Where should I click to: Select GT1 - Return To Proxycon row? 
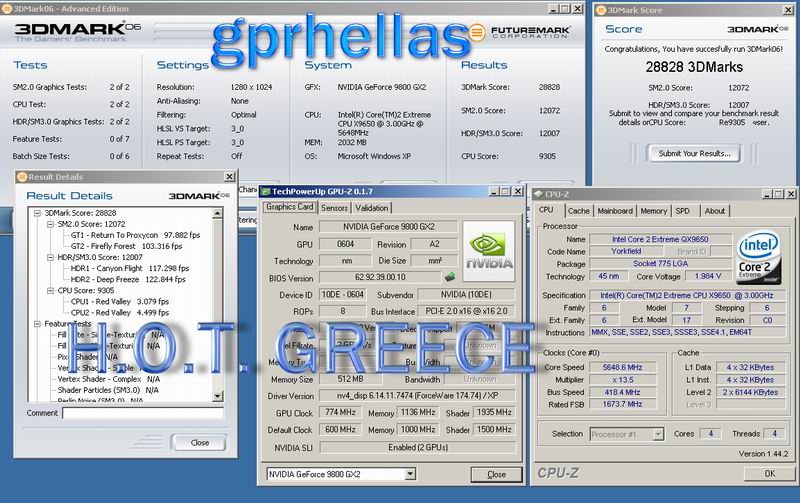(x=135, y=235)
